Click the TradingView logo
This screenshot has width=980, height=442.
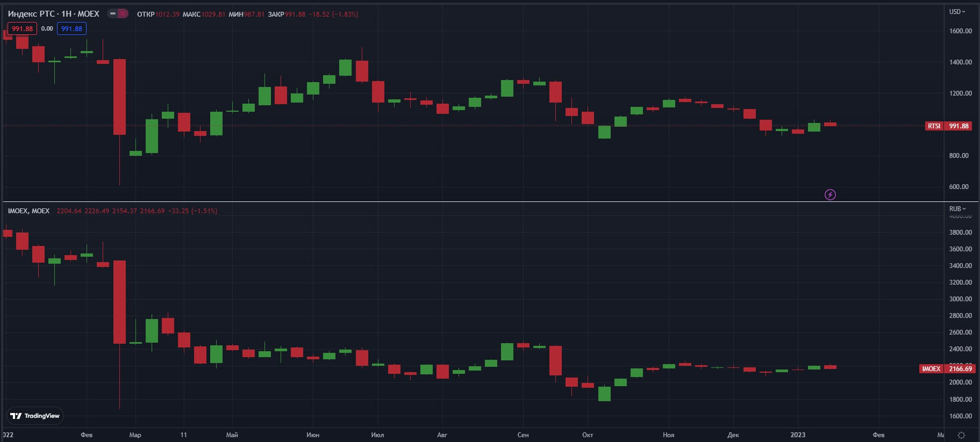tap(35, 416)
